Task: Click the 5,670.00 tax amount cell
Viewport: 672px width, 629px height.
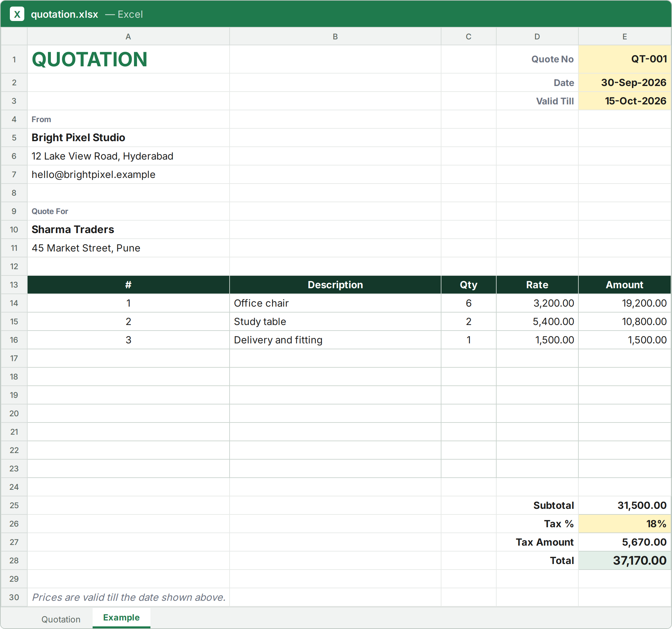Action: (x=625, y=542)
